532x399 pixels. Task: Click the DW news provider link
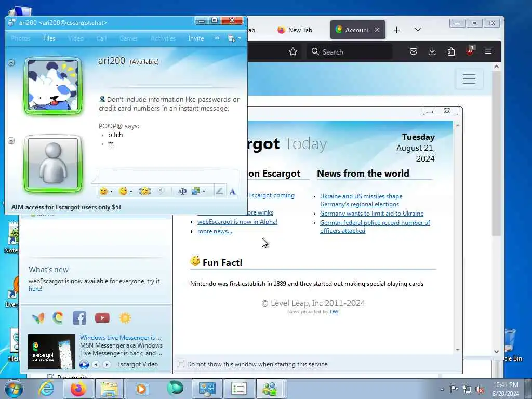[x=334, y=312]
